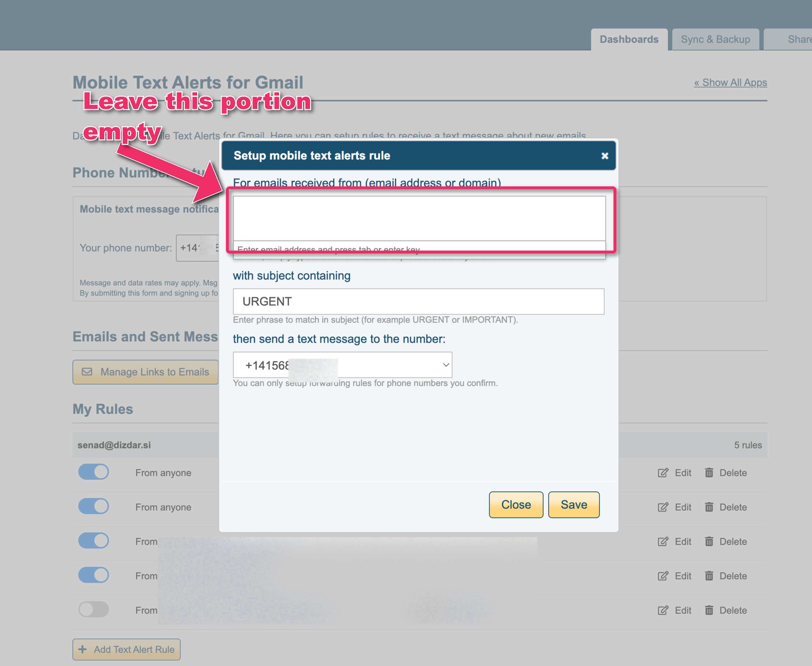Click senad@dizdar.si account header

(x=114, y=445)
